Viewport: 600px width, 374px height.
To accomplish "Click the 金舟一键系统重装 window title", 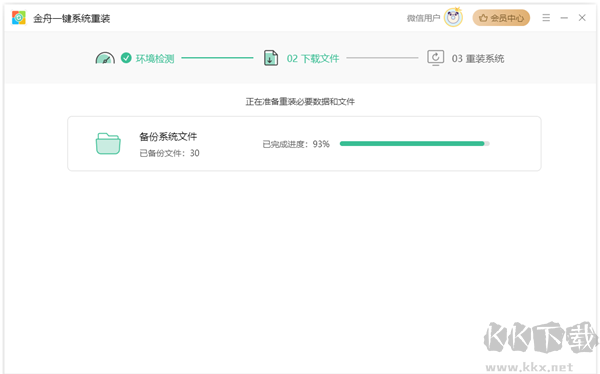I will tap(72, 18).
